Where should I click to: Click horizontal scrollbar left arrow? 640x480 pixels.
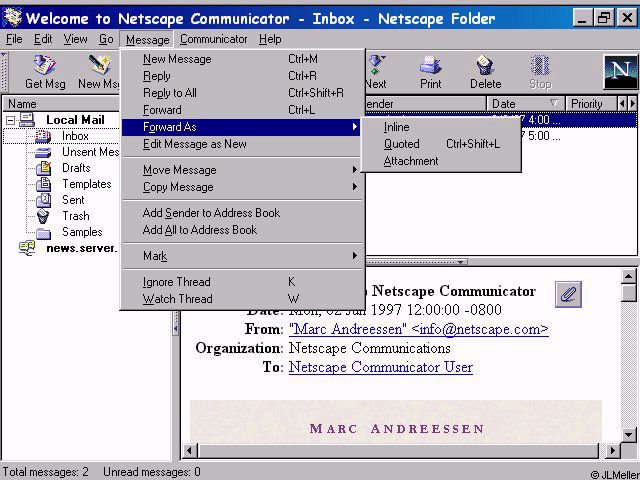pyautogui.click(x=189, y=451)
